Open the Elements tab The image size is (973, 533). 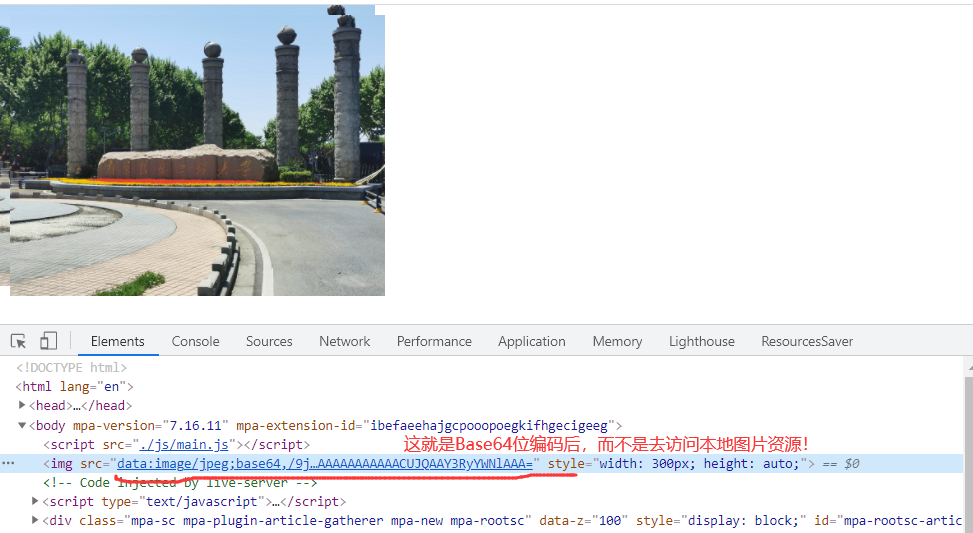point(117,341)
